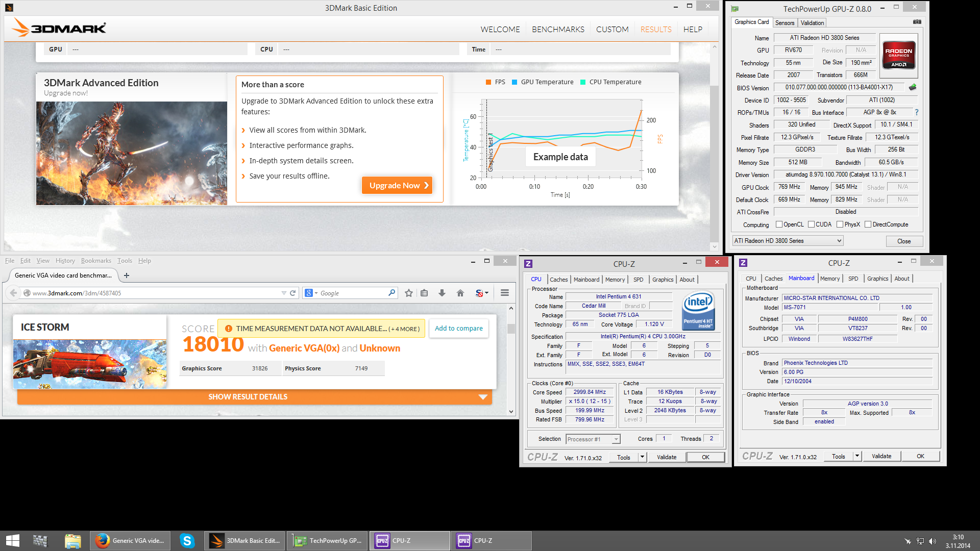Click the 3DMark vertical scrollbar

tap(714, 147)
